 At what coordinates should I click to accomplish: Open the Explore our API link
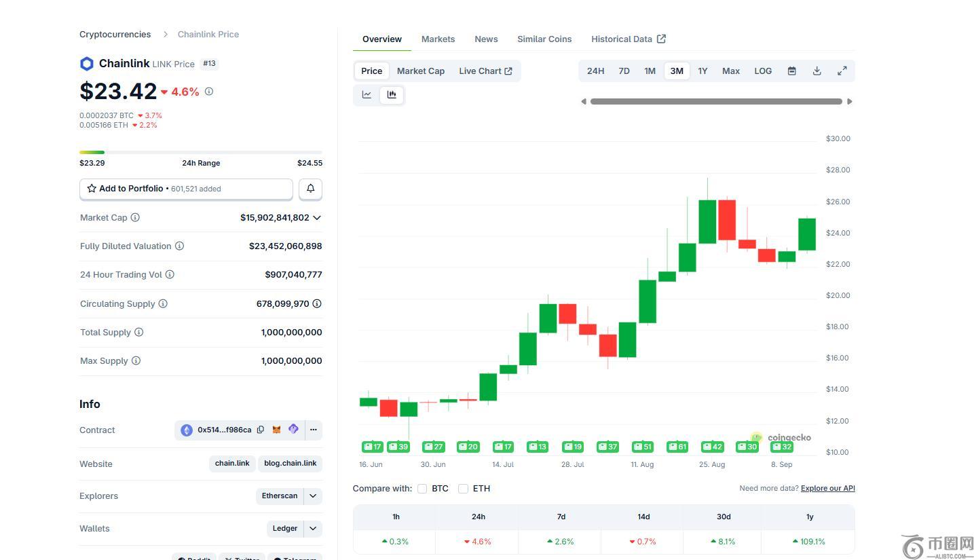tap(827, 489)
